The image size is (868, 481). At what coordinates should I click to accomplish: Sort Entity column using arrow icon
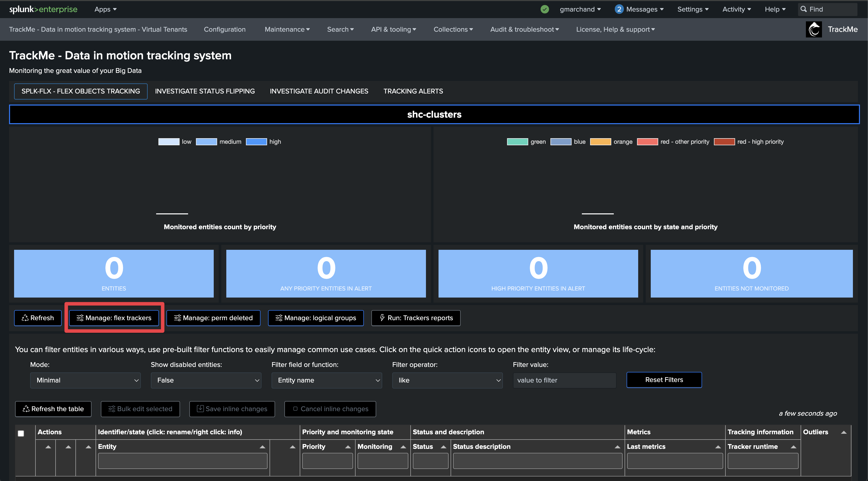[x=262, y=447]
